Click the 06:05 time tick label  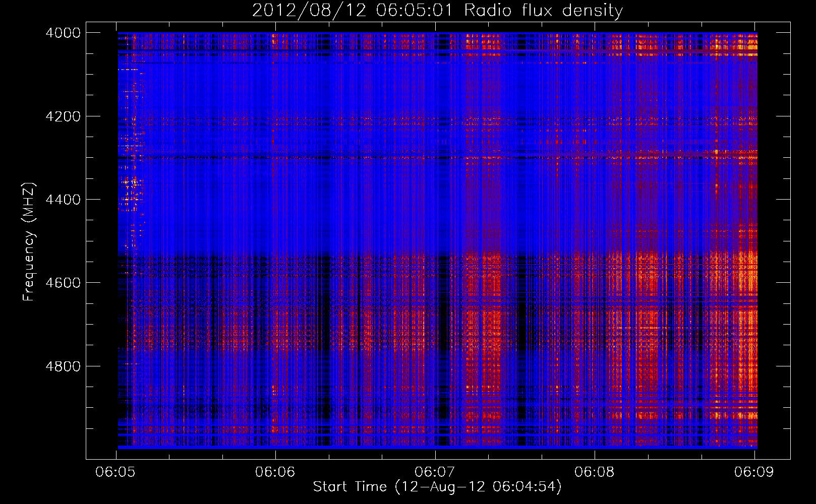(115, 472)
